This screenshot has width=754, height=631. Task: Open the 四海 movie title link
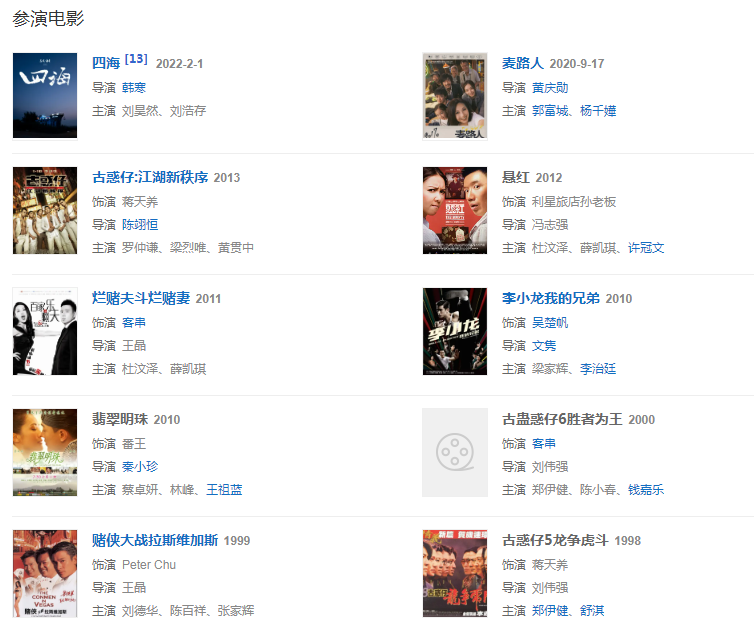coord(106,63)
